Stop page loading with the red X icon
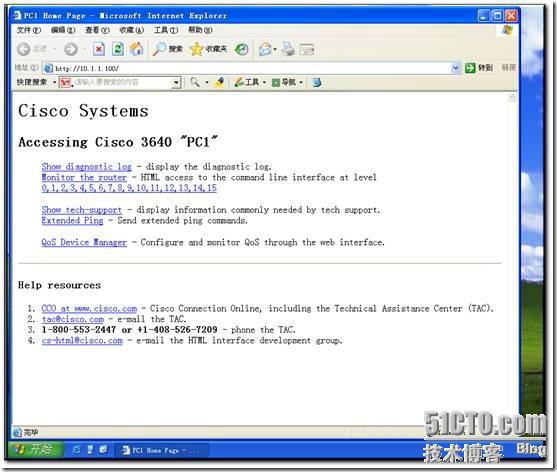 [x=99, y=49]
